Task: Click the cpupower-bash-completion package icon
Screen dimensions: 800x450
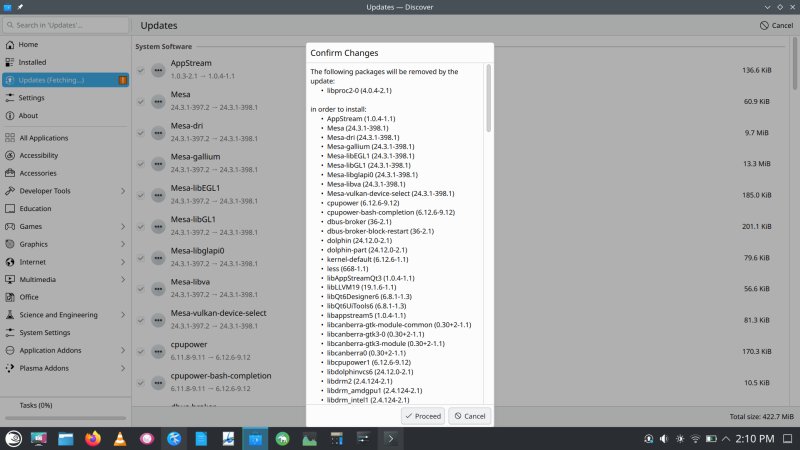Action: coord(158,383)
